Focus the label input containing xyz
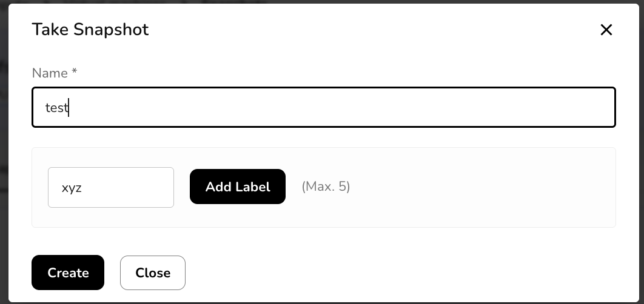644x304 pixels. pyautogui.click(x=111, y=187)
